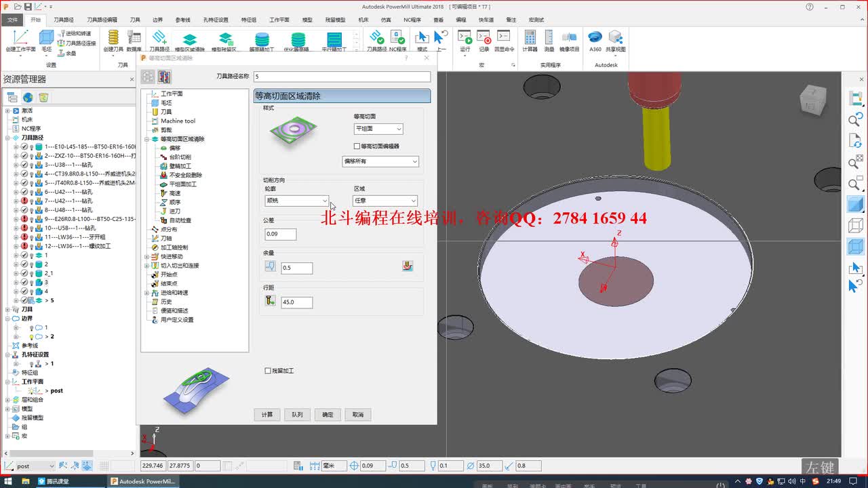This screenshot has width=868, height=488.
Task: Click the tree view icon in resource manager
Action: tap(12, 98)
